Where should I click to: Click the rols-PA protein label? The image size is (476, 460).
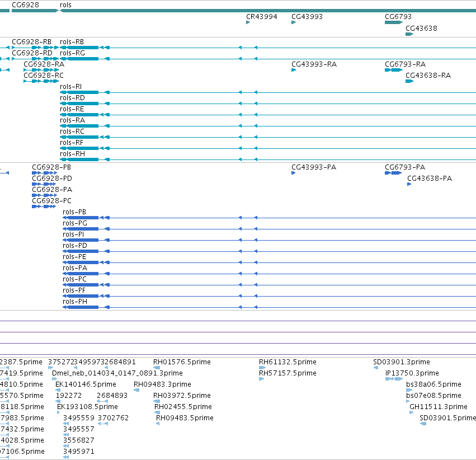coord(75,269)
